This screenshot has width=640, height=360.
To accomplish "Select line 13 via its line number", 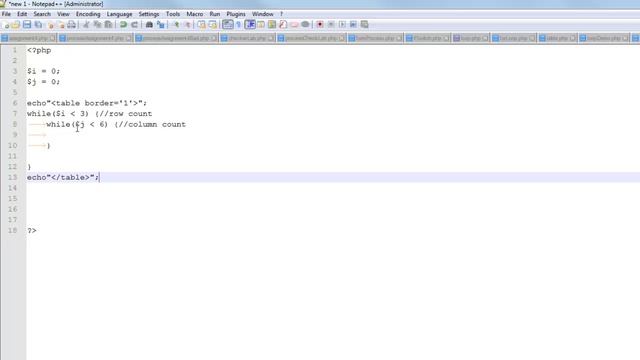I will point(13,178).
